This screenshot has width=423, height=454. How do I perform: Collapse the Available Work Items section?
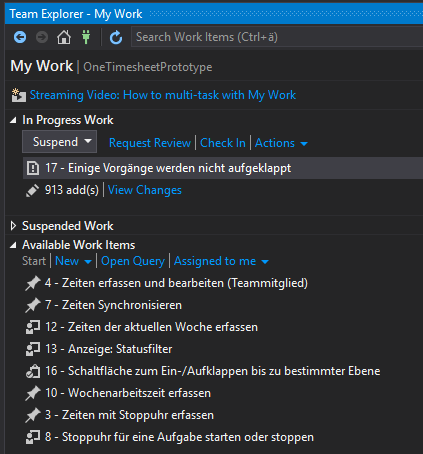click(x=13, y=245)
